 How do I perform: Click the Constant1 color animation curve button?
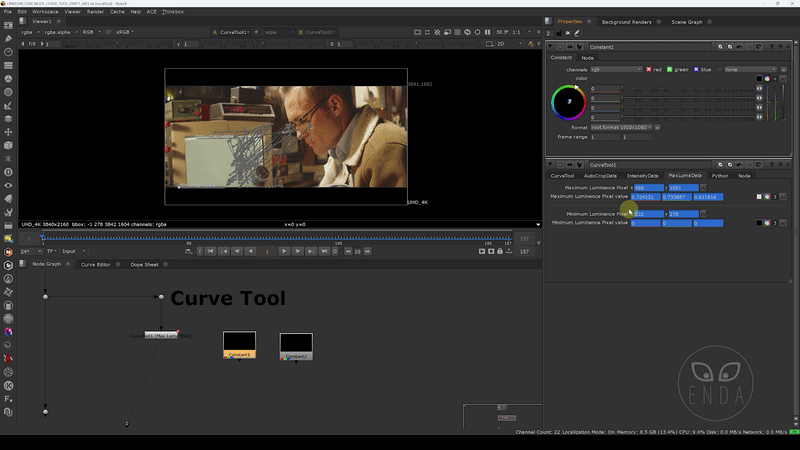click(783, 79)
